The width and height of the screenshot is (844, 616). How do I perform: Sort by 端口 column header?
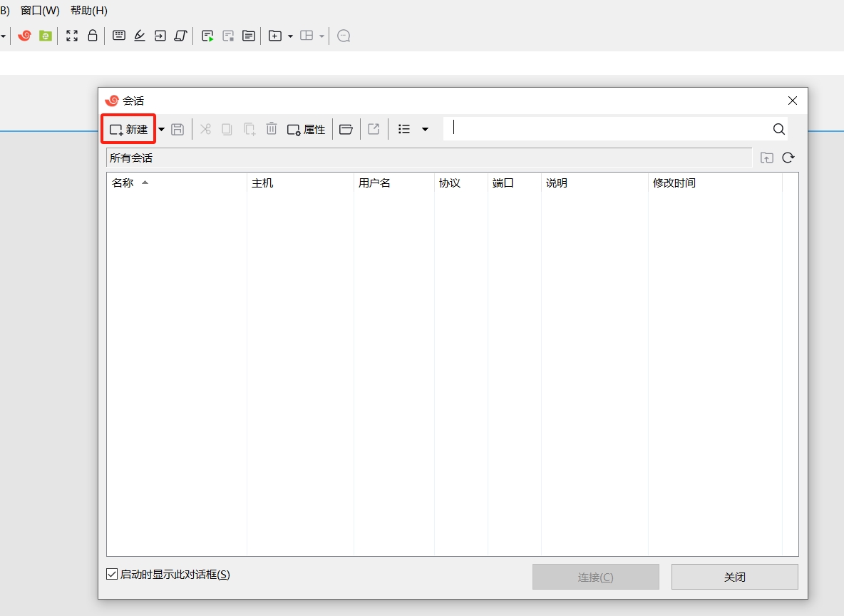click(x=514, y=183)
